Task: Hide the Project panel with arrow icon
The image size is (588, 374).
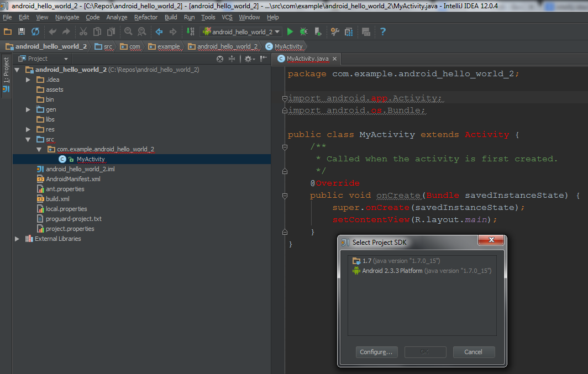Action: tap(264, 59)
